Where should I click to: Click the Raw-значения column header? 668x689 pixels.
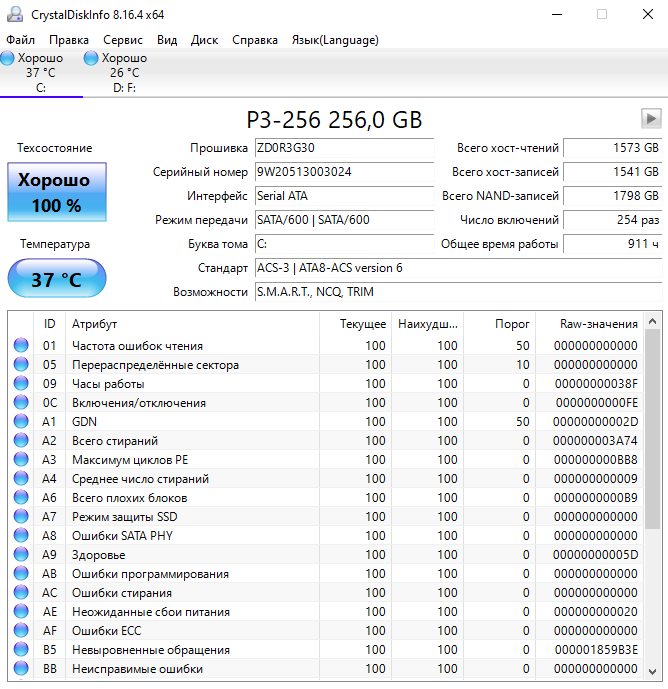coord(589,324)
